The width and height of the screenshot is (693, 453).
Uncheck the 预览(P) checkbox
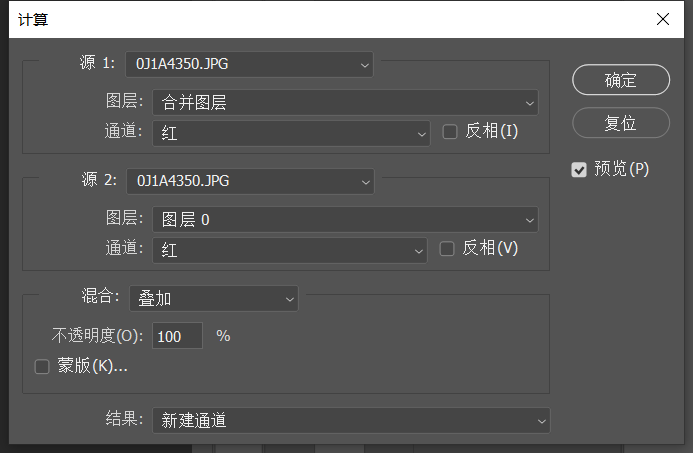[x=579, y=170]
